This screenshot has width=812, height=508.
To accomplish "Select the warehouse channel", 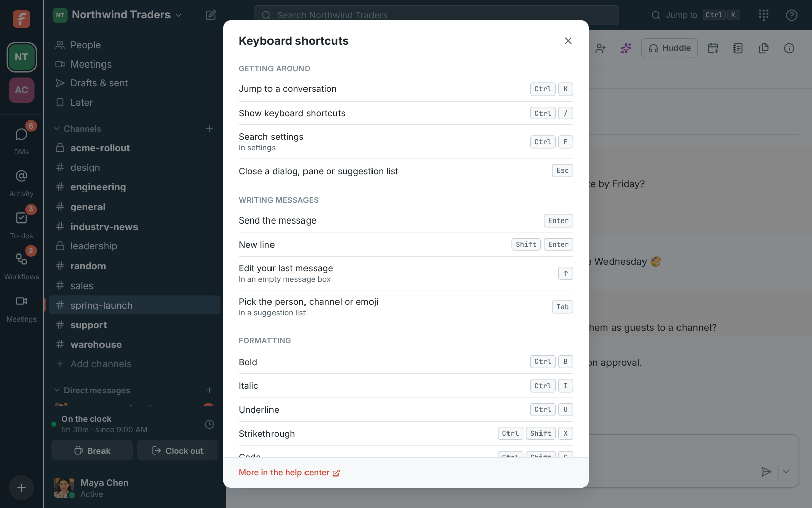I will (135, 344).
